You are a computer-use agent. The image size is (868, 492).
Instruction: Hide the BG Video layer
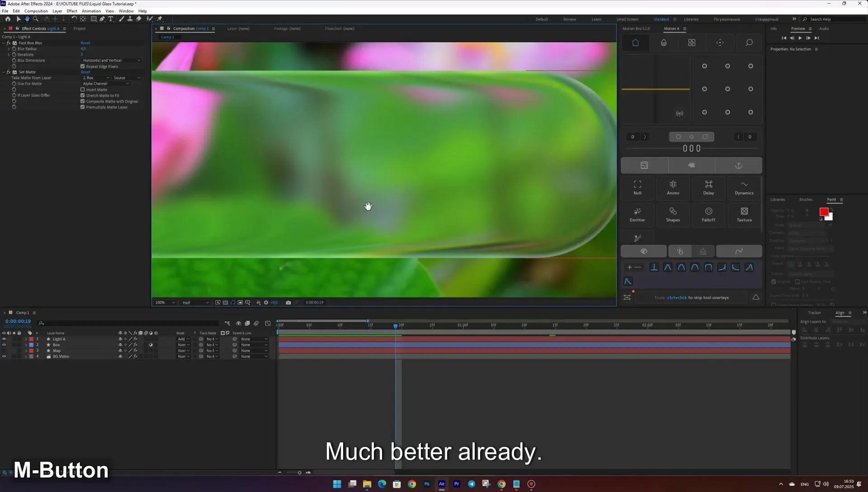4,357
